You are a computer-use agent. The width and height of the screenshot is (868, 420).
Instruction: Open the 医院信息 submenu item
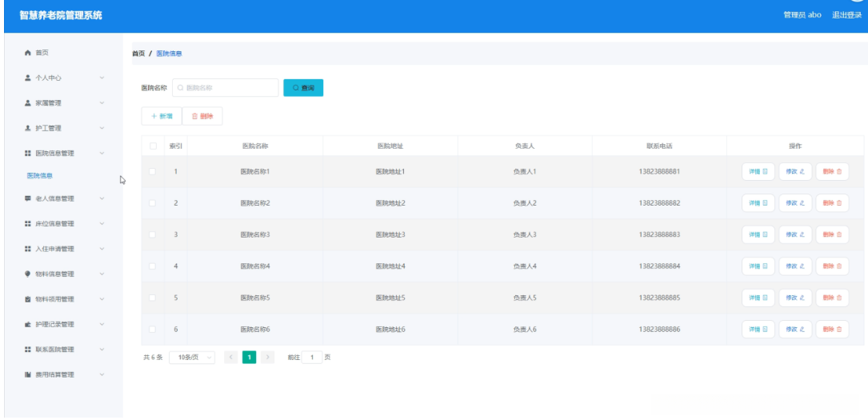40,175
